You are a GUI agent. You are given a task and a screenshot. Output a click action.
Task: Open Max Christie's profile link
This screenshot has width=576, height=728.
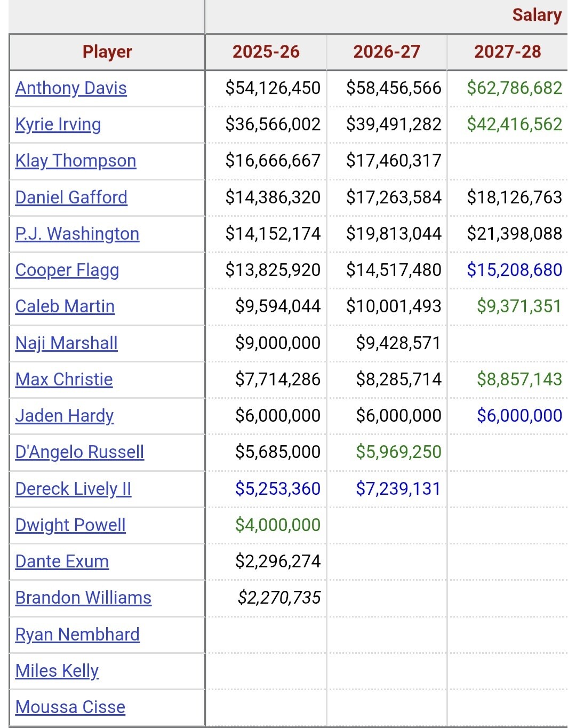(64, 379)
